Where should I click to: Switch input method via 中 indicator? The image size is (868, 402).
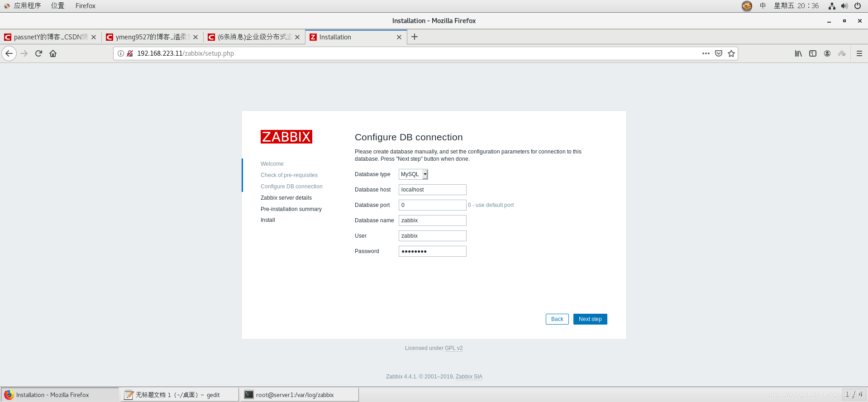pyautogui.click(x=763, y=6)
